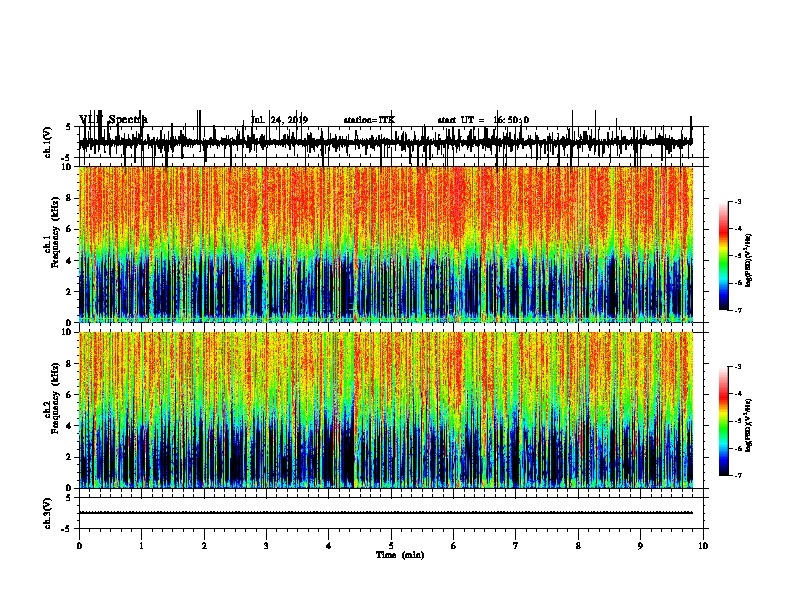This screenshot has width=792, height=612.
Task: Click the '4' kHz tick on ch.1 spectrogram
Action: tap(70, 261)
